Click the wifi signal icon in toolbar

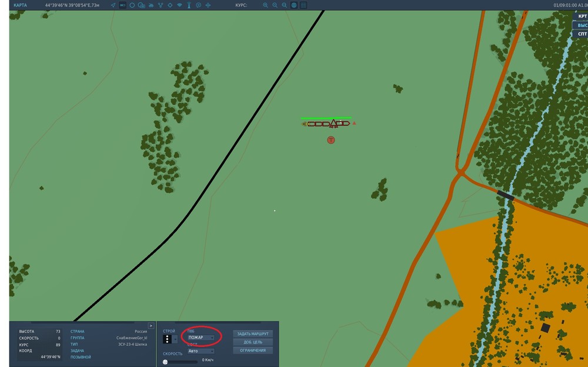click(x=179, y=5)
